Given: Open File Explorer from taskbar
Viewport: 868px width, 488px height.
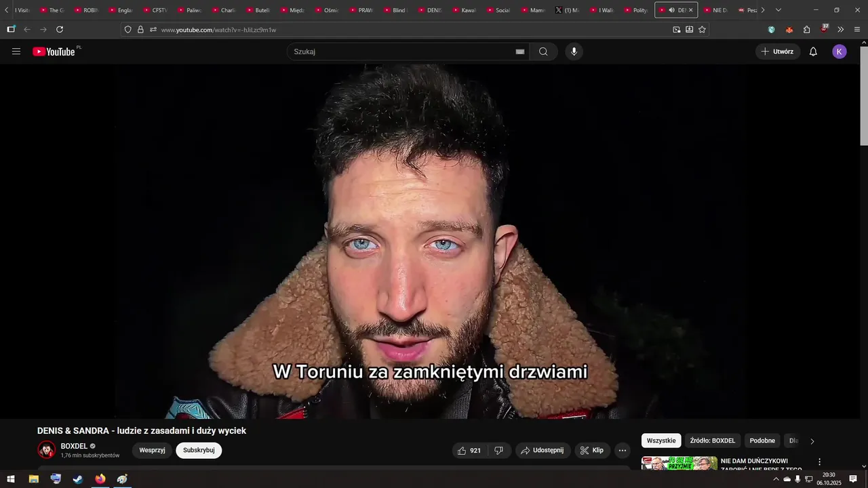Looking at the screenshot, I should point(34,479).
